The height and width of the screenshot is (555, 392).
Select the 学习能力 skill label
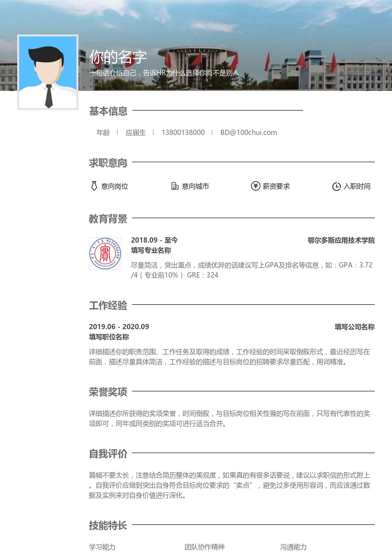click(102, 547)
